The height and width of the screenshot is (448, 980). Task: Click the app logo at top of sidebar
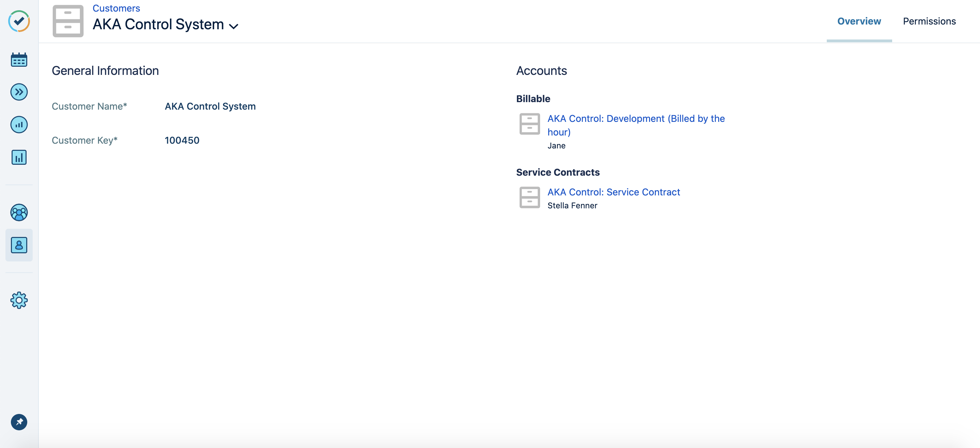tap(19, 22)
